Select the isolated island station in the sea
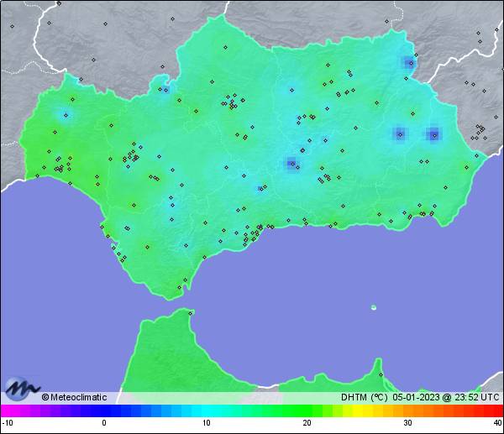 tap(374, 307)
